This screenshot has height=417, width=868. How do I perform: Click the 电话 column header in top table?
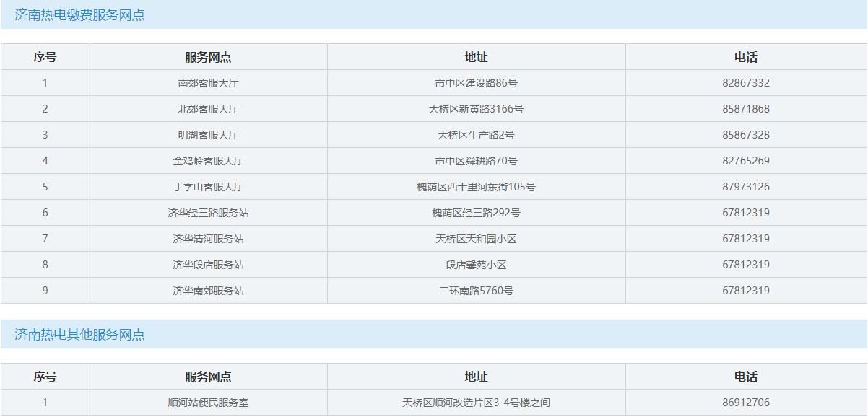(745, 57)
